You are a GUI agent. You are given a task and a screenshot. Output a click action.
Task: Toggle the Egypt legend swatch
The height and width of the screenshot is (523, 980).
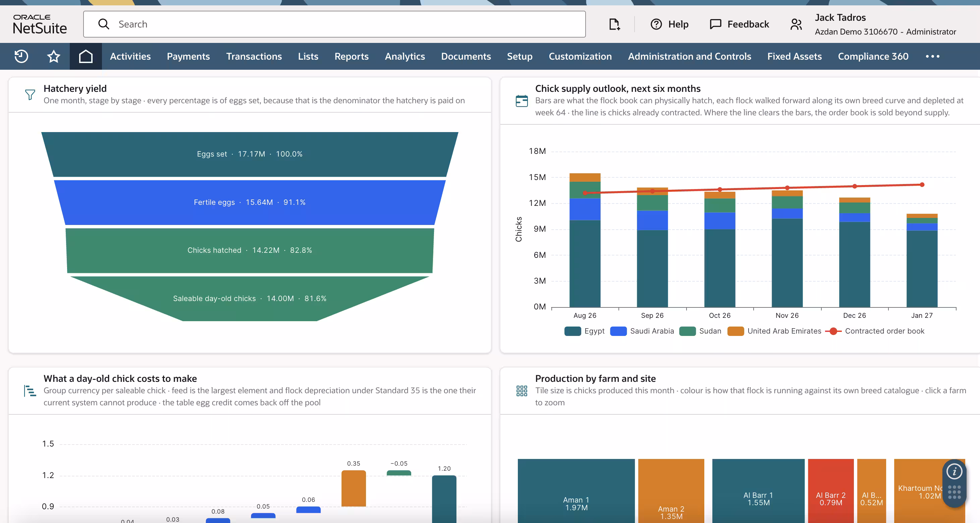(x=573, y=331)
